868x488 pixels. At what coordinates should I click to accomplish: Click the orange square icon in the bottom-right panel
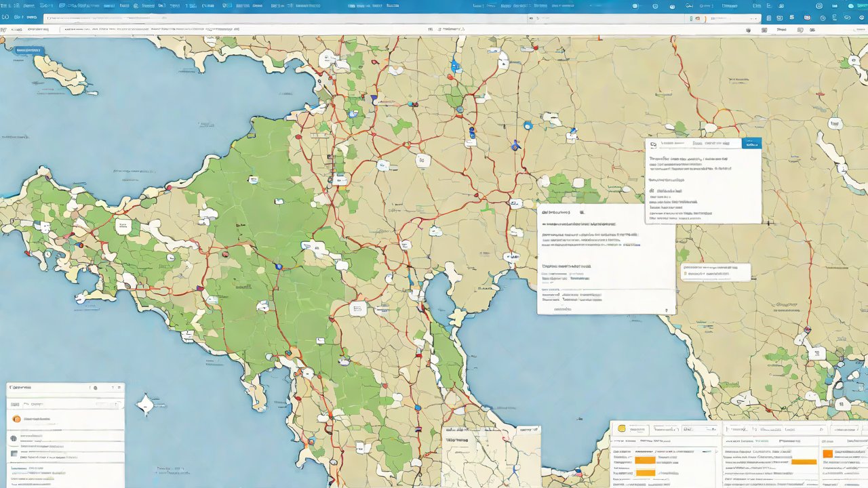pyautogui.click(x=827, y=453)
